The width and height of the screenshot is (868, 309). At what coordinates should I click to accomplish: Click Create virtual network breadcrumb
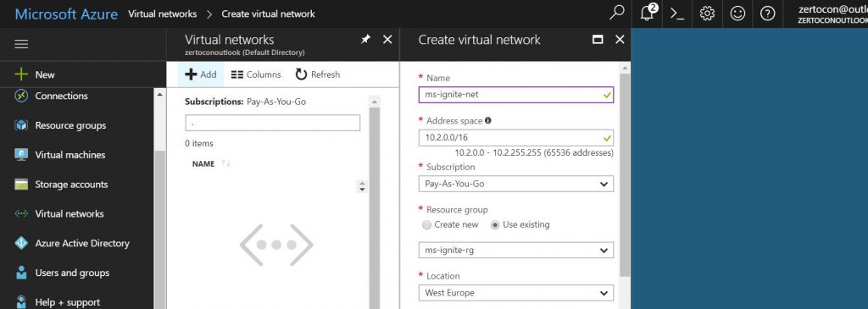click(x=268, y=14)
